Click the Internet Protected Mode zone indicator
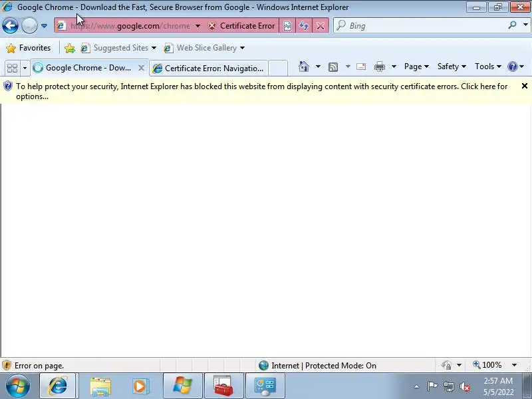Screen dimensions: 532x399 (x=317, y=365)
